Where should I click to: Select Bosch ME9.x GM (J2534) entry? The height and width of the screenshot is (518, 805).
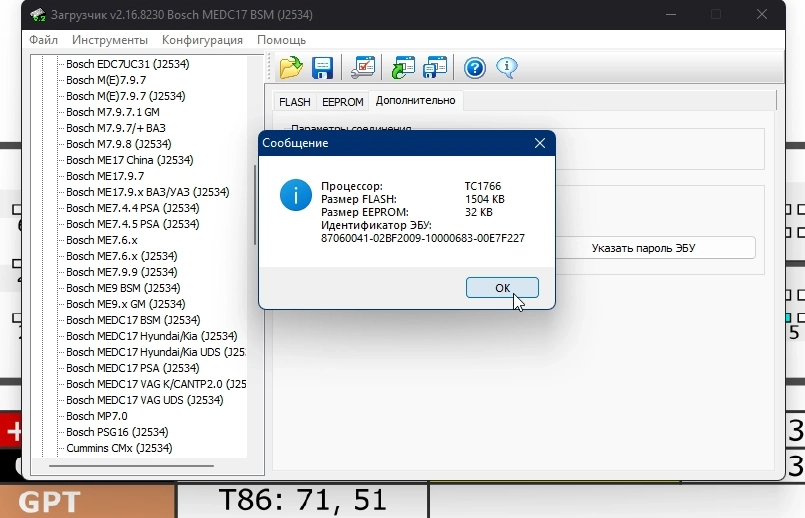coord(126,304)
